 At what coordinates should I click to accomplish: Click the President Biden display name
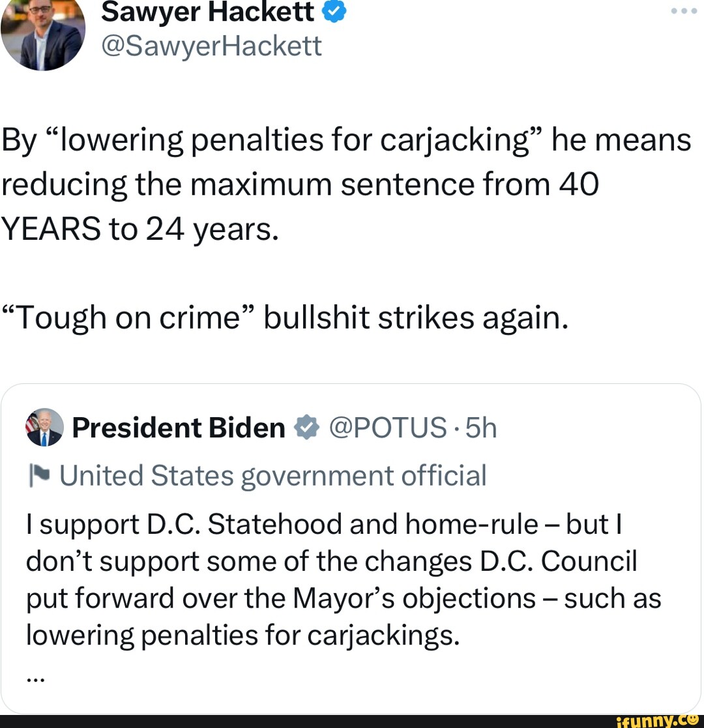coord(179,428)
